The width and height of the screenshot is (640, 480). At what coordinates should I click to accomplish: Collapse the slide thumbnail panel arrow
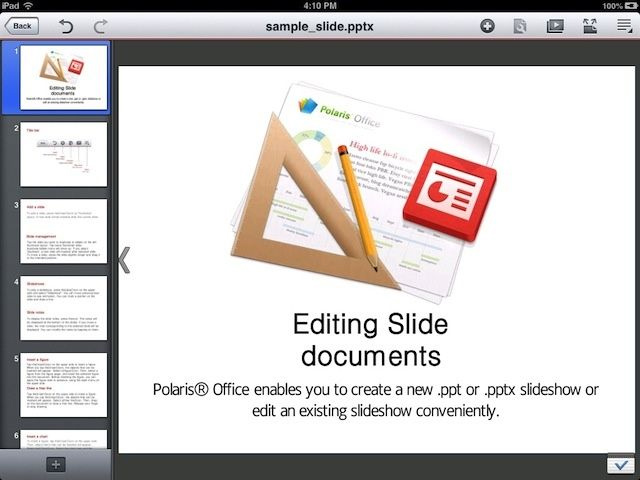pos(125,260)
